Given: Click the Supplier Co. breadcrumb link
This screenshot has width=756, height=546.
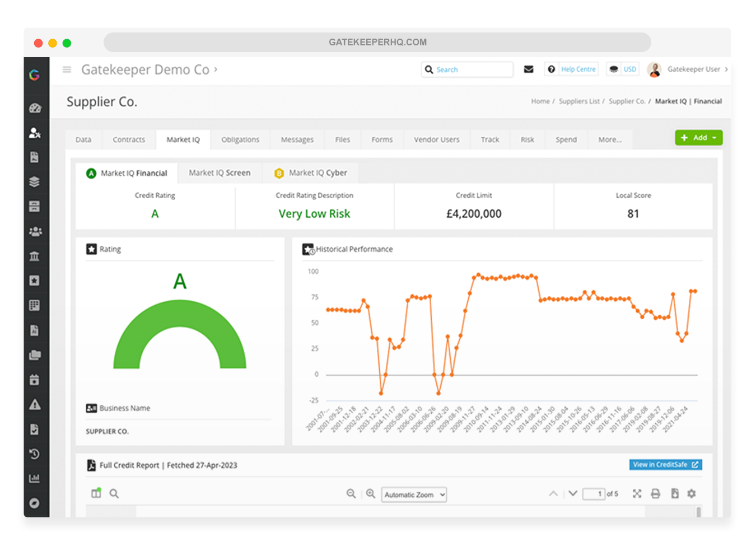Looking at the screenshot, I should (x=627, y=101).
